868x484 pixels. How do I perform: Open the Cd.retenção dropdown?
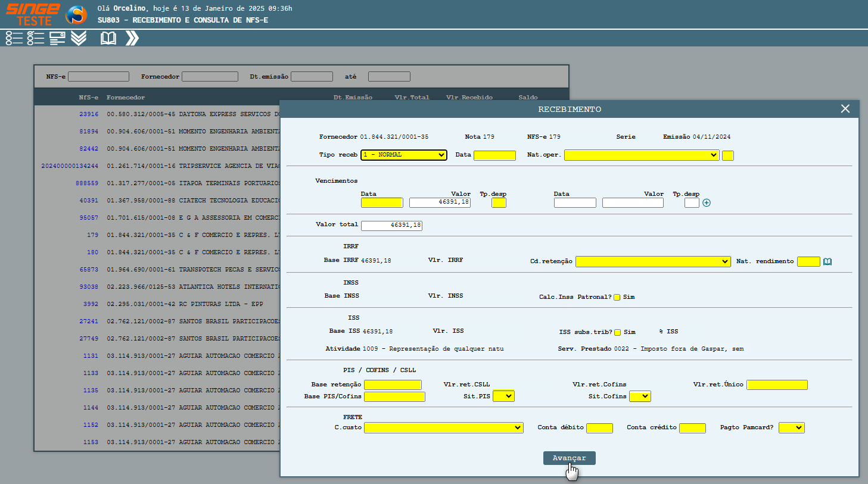[x=653, y=261]
